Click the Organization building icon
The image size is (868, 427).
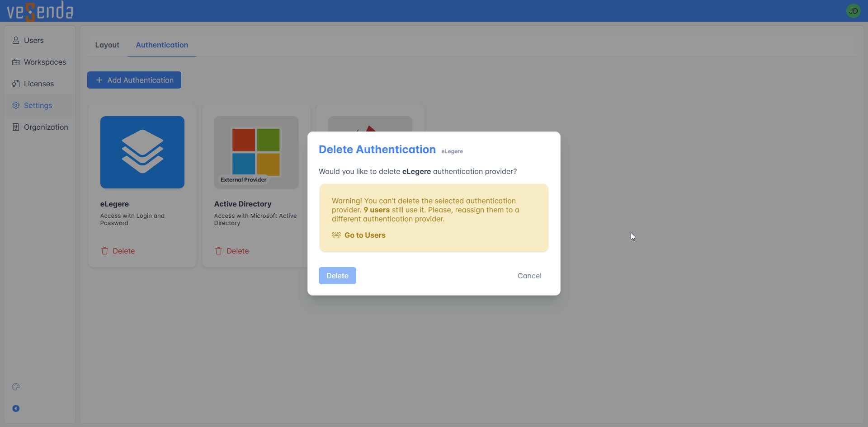pos(16,127)
